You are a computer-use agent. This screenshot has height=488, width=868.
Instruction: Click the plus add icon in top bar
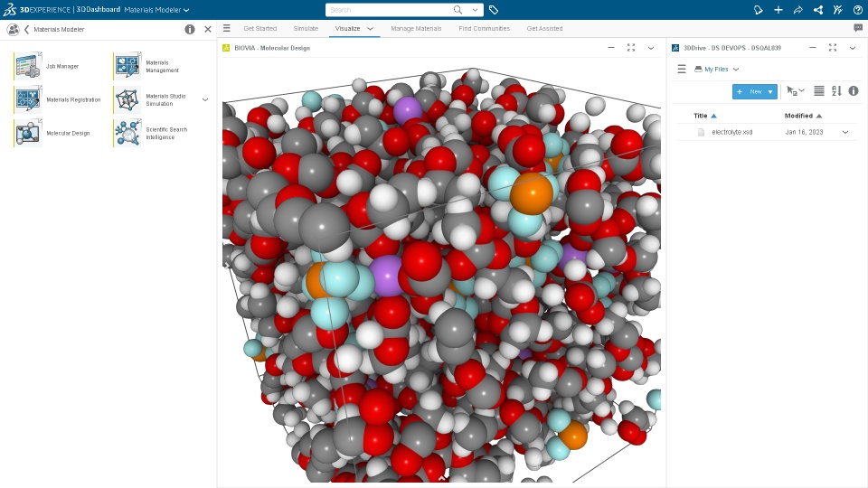pos(778,10)
